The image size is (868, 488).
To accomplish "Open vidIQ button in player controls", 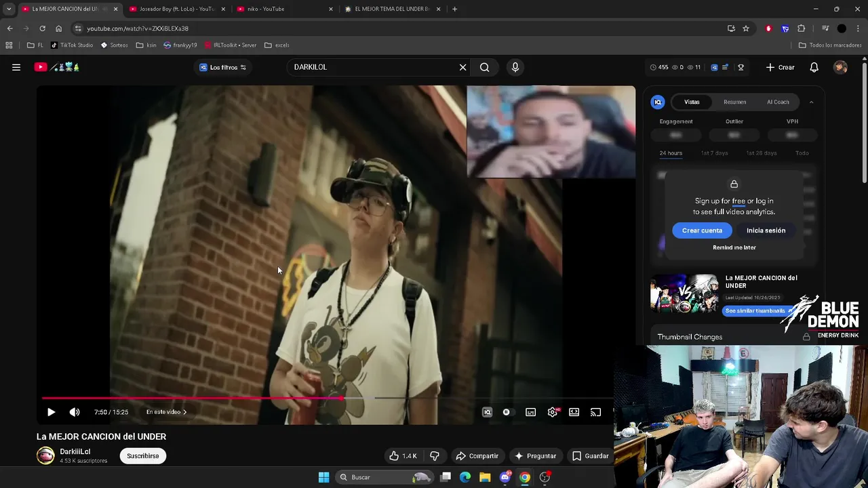I will tap(487, 412).
